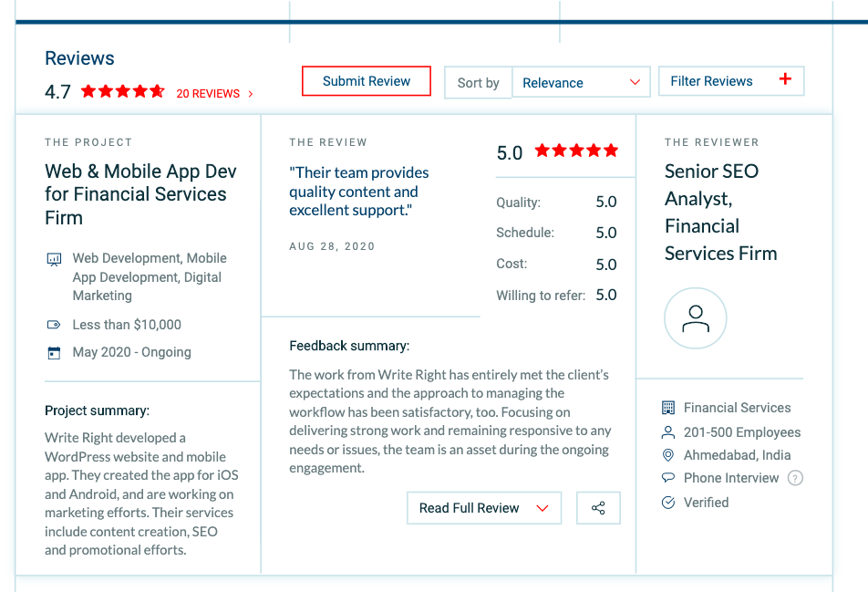Click the web development services monitor icon
Screen dimensions: 868x592
[x=54, y=259]
